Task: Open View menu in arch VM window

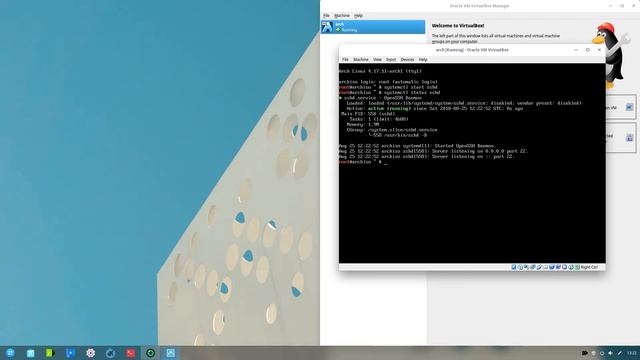Action: click(378, 60)
